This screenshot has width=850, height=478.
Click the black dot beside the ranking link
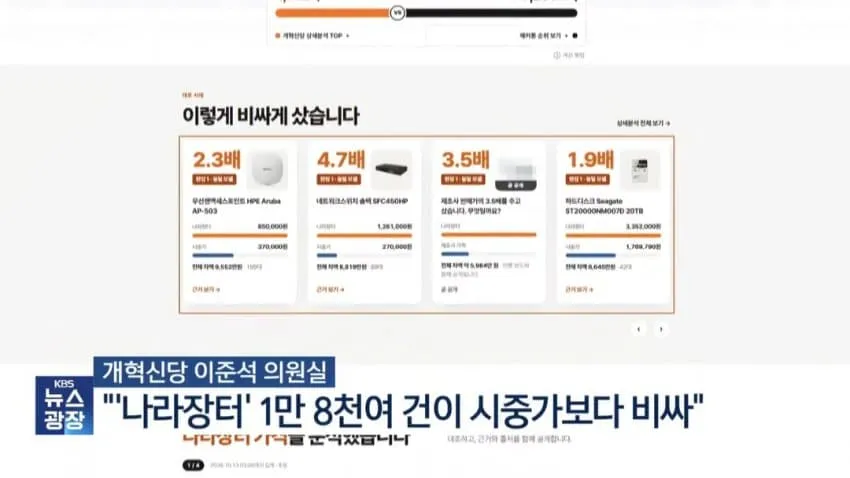(x=575, y=36)
